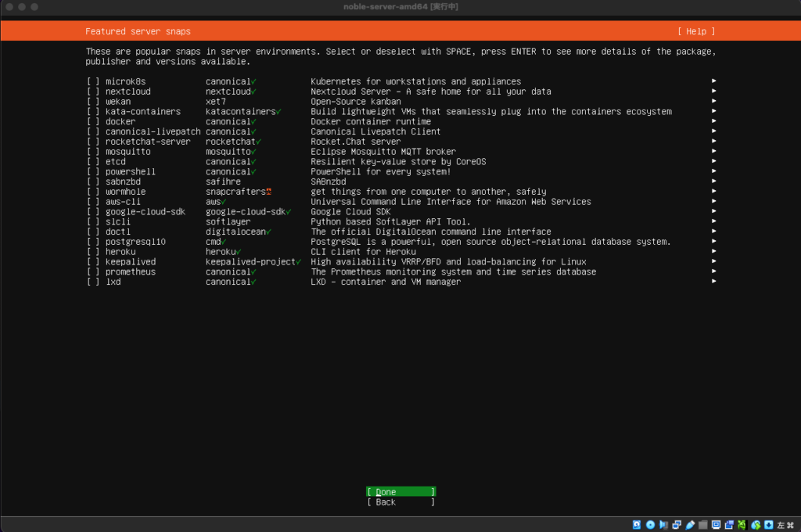Click the USB devices status icon
The width and height of the screenshot is (801, 532).
pyautogui.click(x=690, y=525)
